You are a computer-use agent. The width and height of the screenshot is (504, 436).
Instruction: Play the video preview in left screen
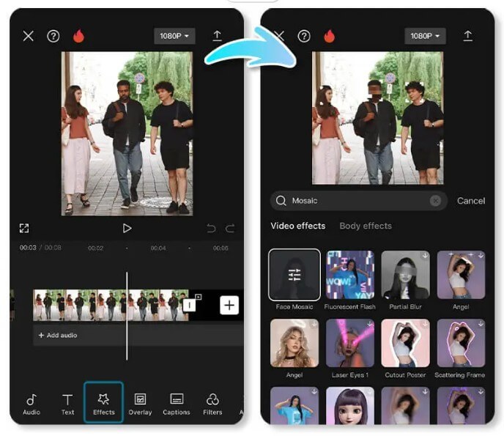127,228
